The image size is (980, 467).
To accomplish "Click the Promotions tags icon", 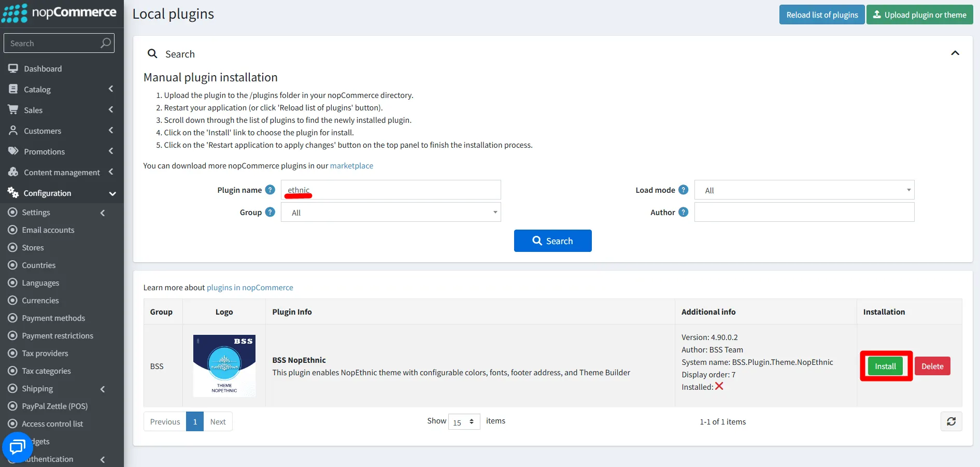I will tap(13, 151).
